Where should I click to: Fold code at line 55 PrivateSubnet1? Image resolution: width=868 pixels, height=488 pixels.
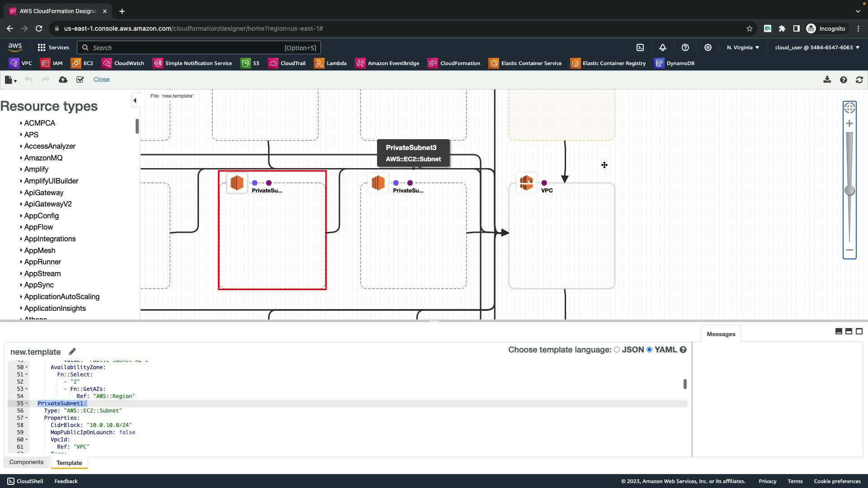(27, 404)
